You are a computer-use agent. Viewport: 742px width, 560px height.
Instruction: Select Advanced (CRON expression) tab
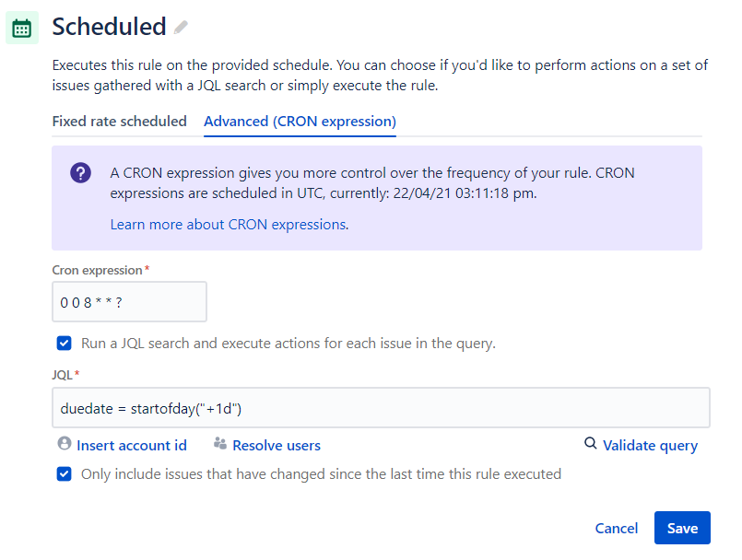pyautogui.click(x=300, y=122)
